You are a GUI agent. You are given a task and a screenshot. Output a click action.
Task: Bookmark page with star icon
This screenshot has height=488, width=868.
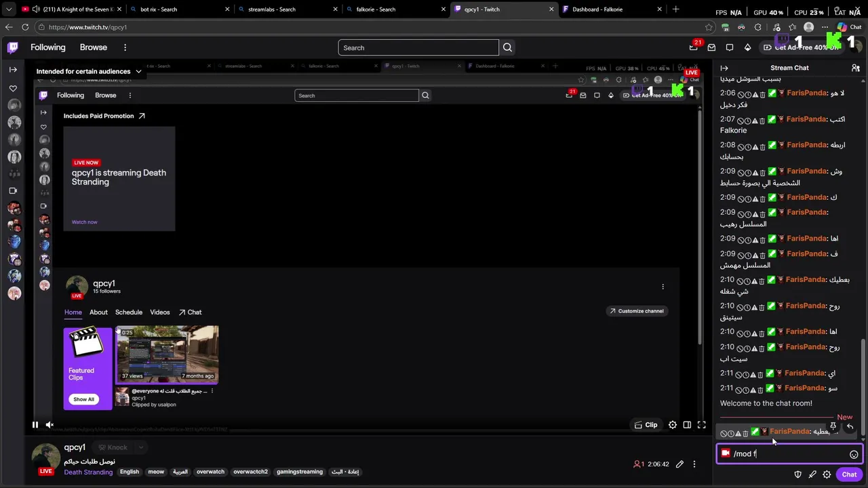click(x=709, y=27)
